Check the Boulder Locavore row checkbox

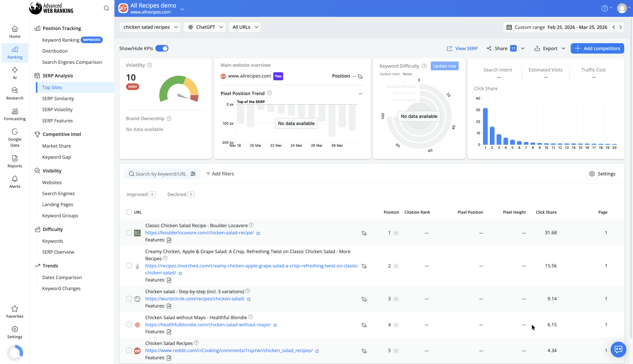tap(129, 233)
